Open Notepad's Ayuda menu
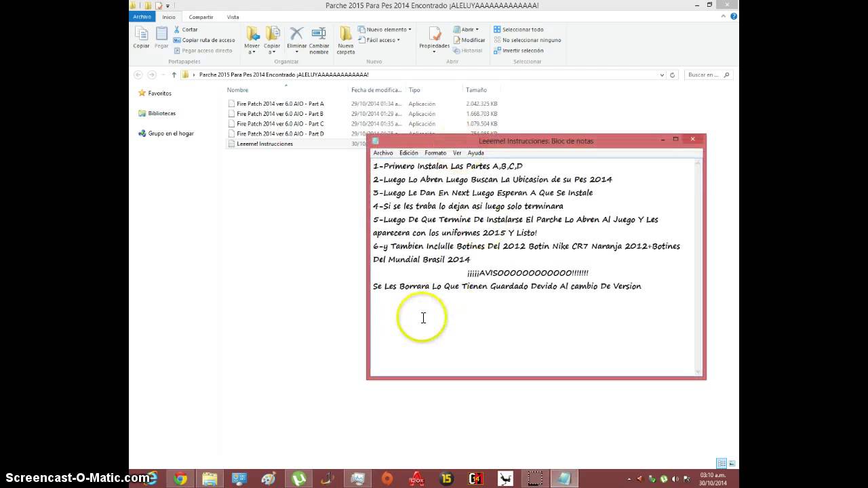868x488 pixels. coord(476,153)
